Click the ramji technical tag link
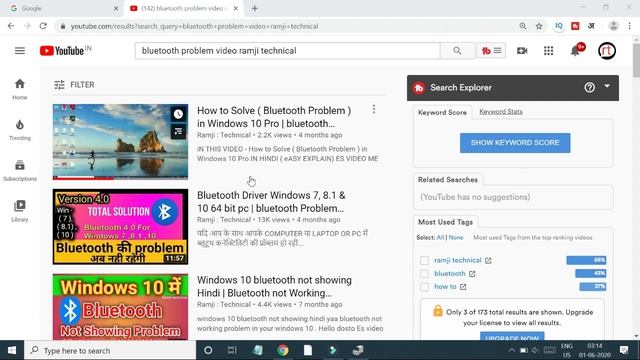The image size is (640, 360). [458, 260]
